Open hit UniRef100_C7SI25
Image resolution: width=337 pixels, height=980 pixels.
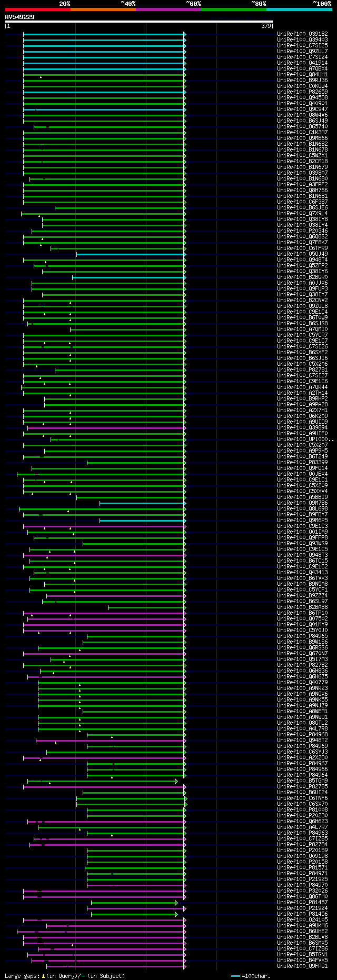click(x=302, y=46)
